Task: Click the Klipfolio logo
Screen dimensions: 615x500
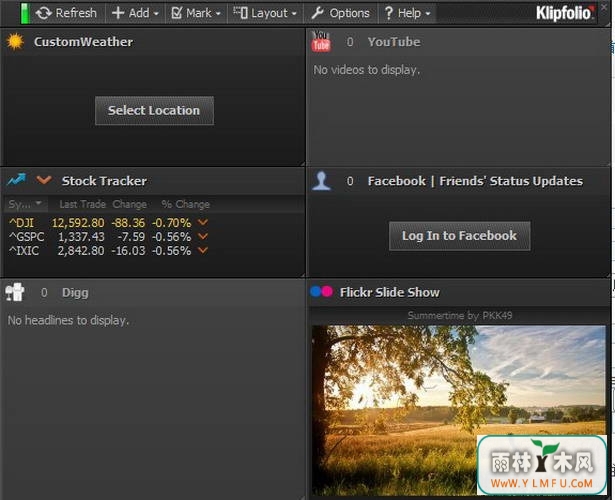Action: pyautogui.click(x=565, y=13)
